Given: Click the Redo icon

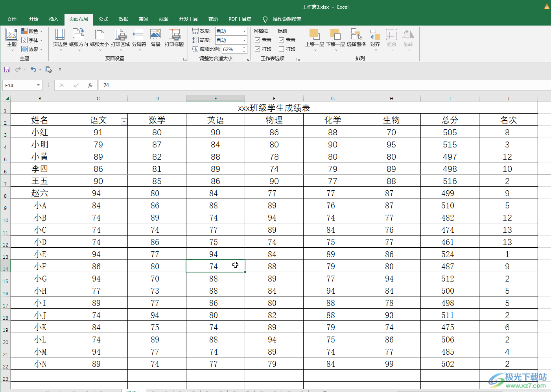Looking at the screenshot, I should (18, 70).
